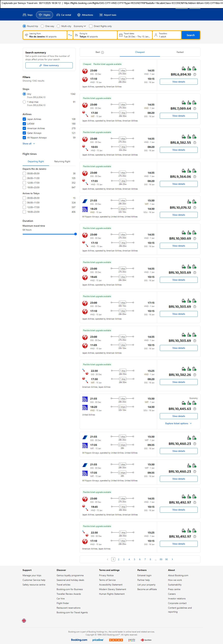Click the price help icon beside BRL6,894.10
This screenshot has height=644, width=223.
point(195,74)
